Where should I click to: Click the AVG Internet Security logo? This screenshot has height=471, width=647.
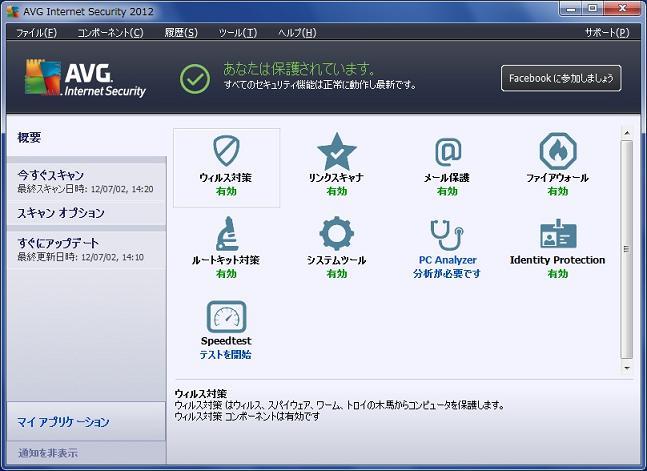(85, 78)
